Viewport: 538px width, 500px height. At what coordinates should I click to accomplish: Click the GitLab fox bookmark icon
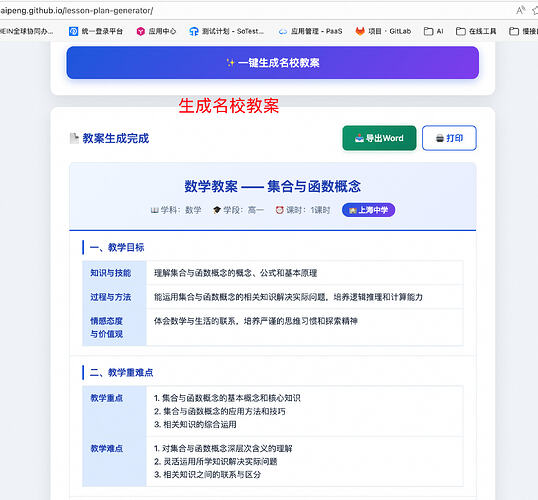pyautogui.click(x=360, y=31)
